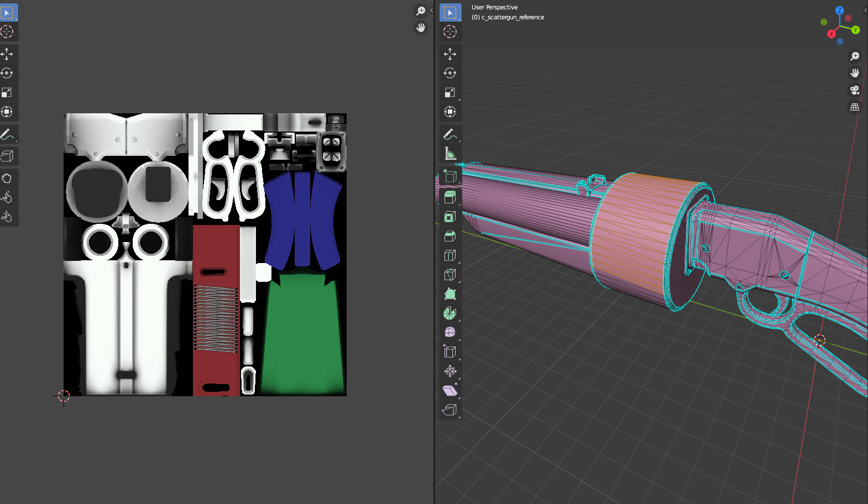Snap view to the Y axis

855,30
